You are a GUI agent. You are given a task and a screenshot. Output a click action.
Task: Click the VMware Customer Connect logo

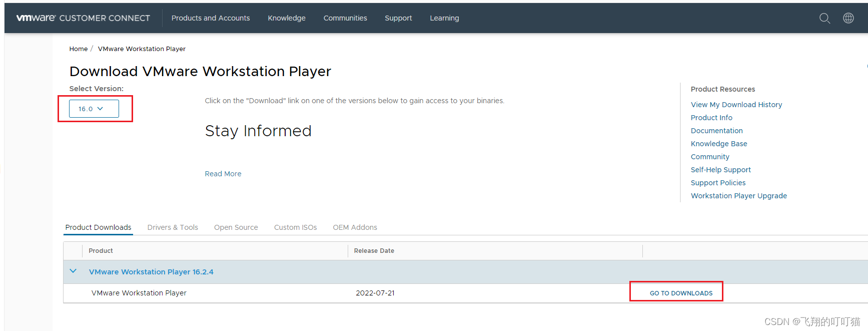click(83, 18)
